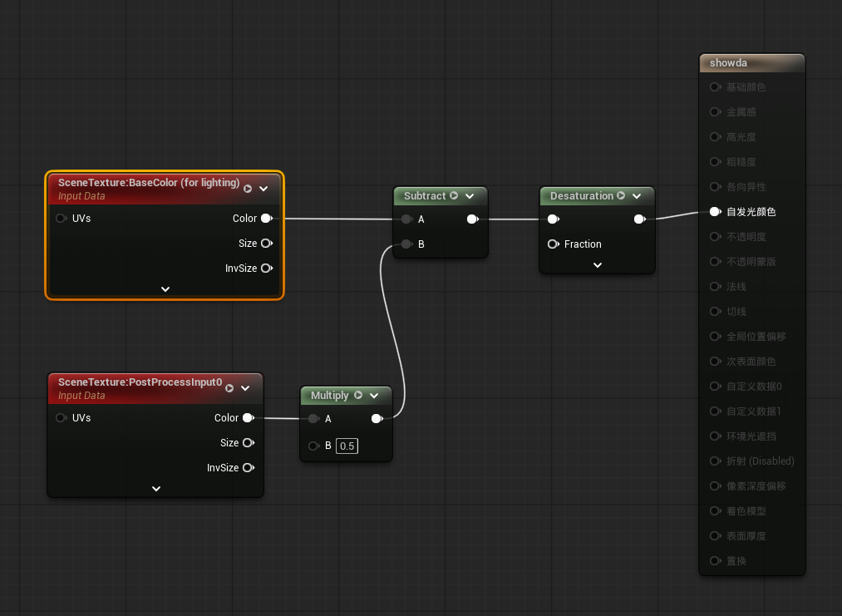Expand bottom chevron of PostProcessInput0 node
This screenshot has height=616, width=842.
click(x=156, y=489)
